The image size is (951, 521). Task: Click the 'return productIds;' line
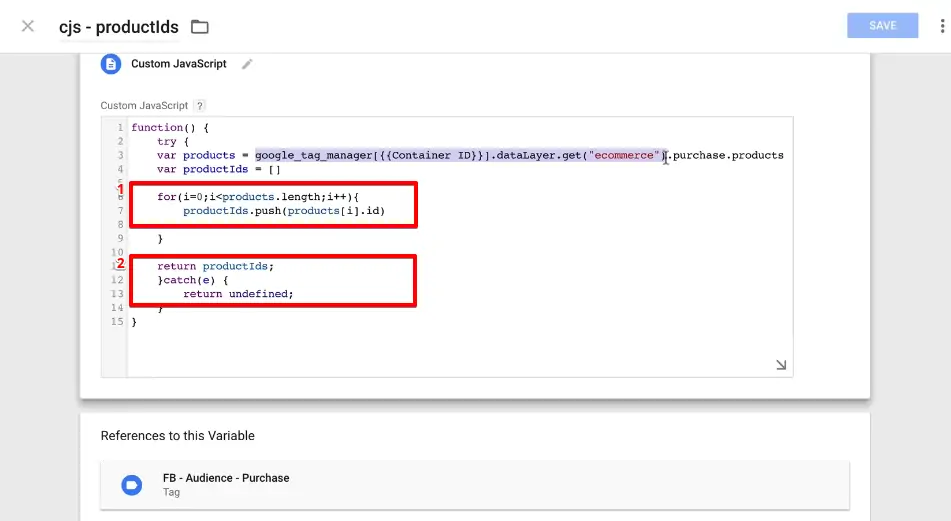tap(215, 266)
